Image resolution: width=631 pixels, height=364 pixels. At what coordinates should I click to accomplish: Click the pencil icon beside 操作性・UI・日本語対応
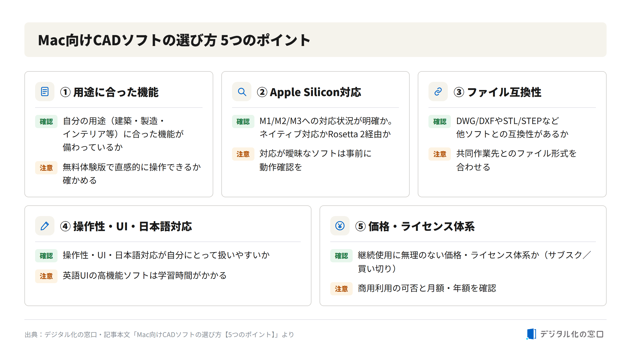pyautogui.click(x=45, y=226)
